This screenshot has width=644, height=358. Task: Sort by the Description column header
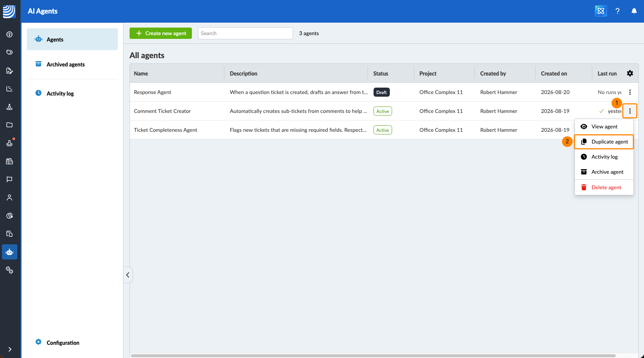click(x=244, y=74)
